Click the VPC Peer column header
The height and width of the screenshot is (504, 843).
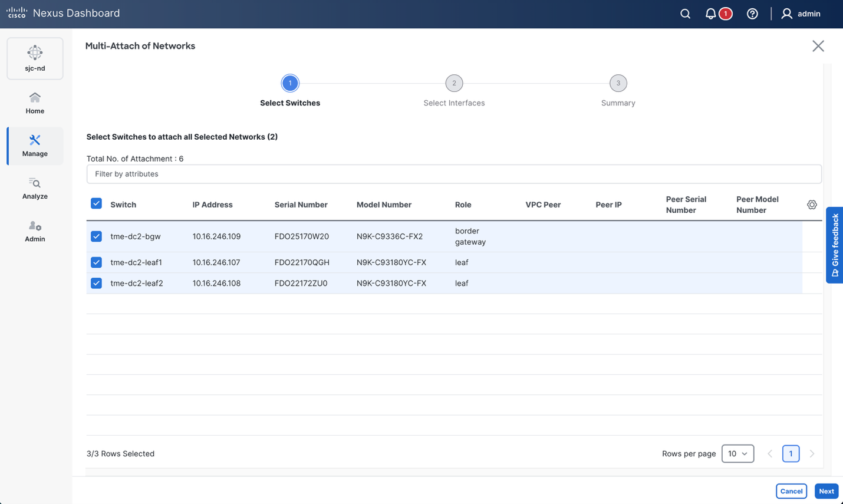[543, 205]
